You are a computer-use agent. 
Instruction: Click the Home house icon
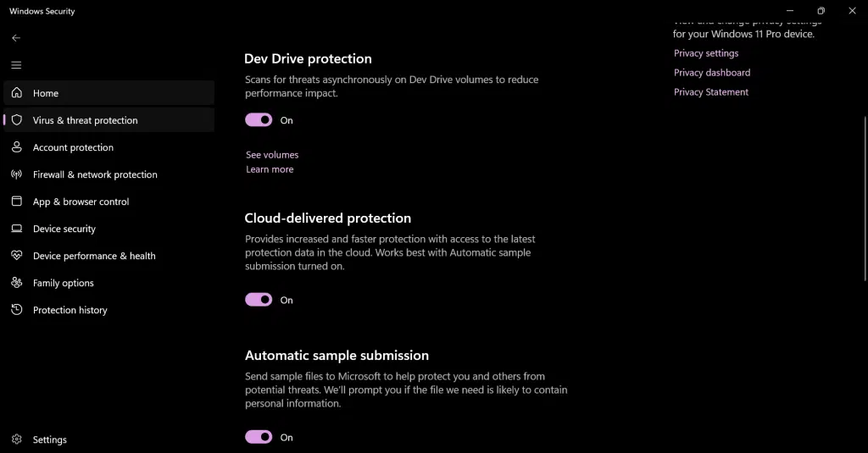[16, 93]
